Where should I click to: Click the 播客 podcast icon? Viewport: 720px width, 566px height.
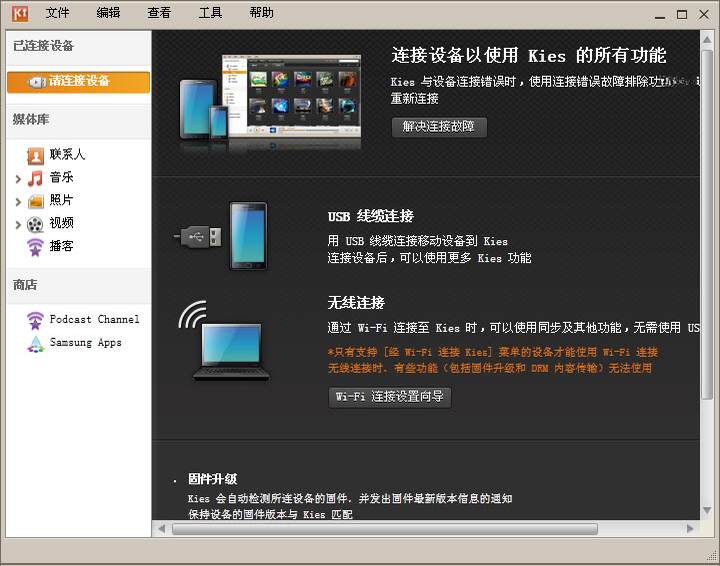(35, 247)
